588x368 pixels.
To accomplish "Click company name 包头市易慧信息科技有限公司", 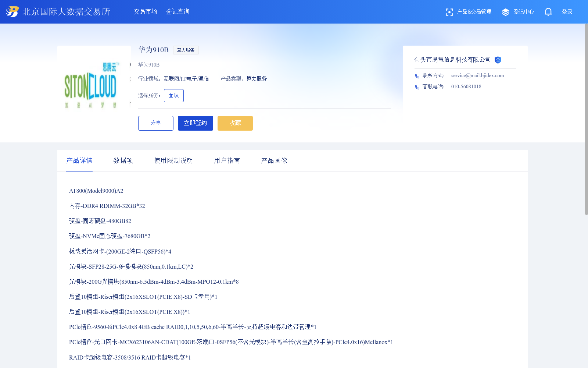I will point(453,60).
